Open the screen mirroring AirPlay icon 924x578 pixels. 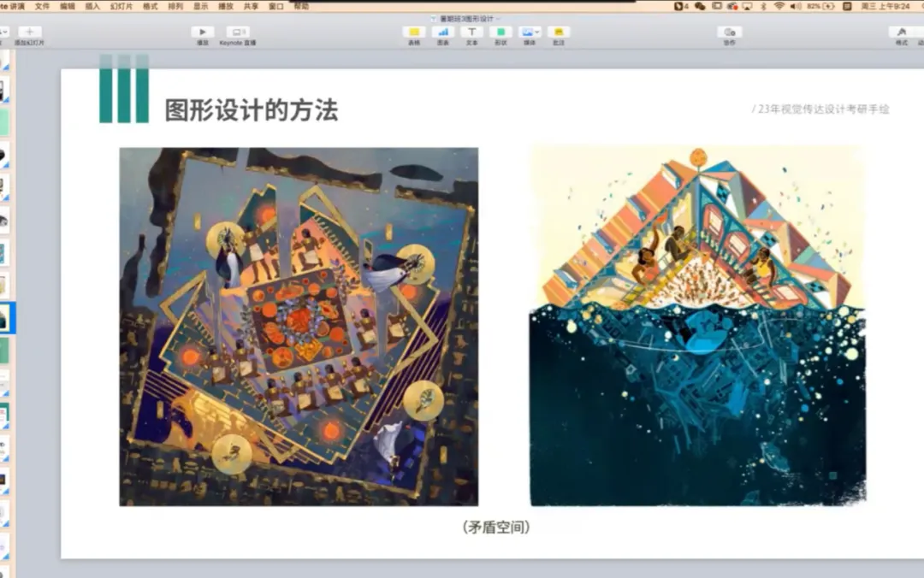point(747,6)
